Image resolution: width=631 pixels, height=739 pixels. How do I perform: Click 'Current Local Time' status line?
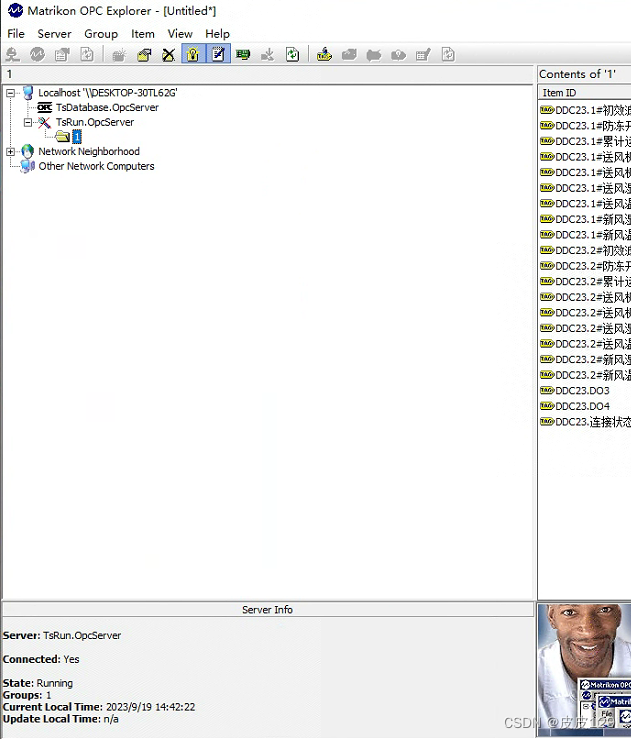tap(99, 707)
